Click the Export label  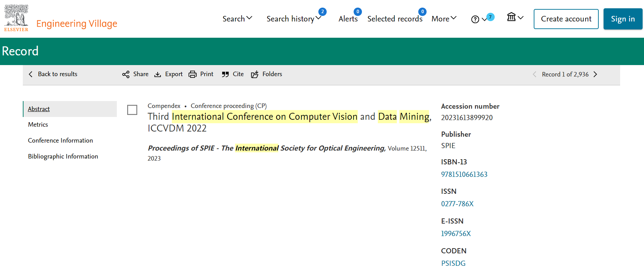[x=174, y=74]
